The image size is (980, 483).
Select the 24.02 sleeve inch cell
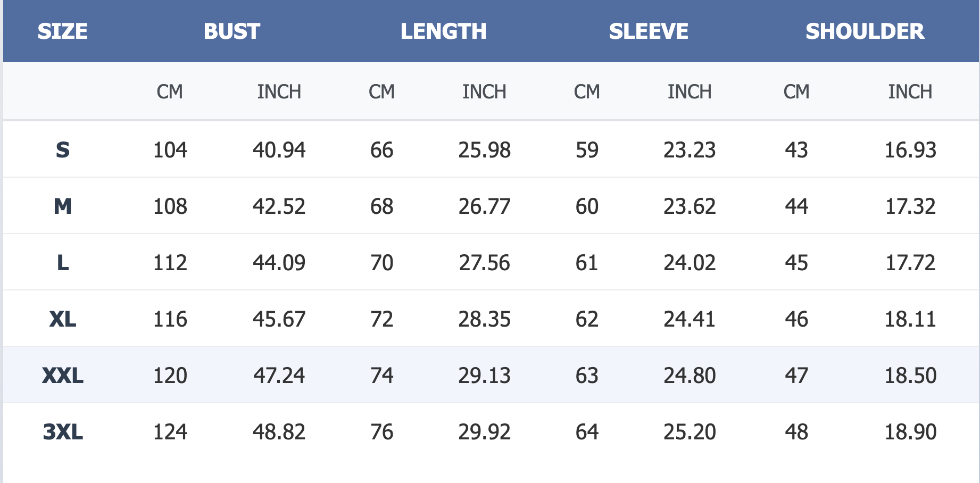[x=690, y=263]
